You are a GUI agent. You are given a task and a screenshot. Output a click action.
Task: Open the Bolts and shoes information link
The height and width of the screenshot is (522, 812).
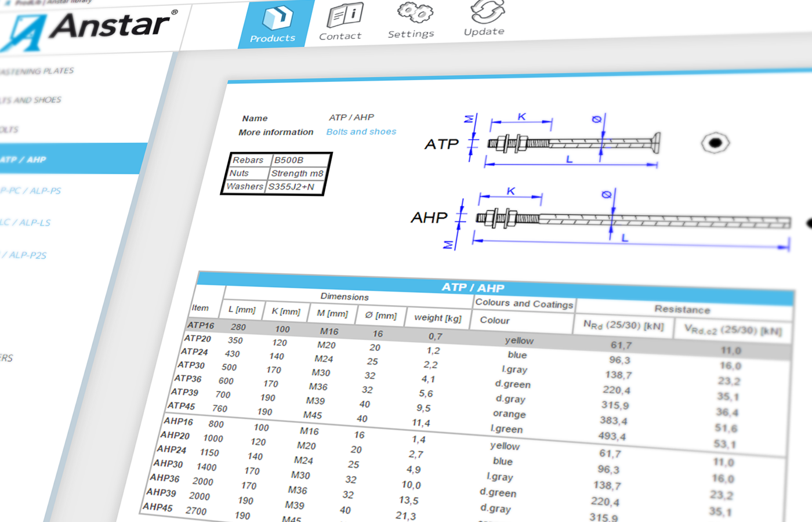[361, 132]
